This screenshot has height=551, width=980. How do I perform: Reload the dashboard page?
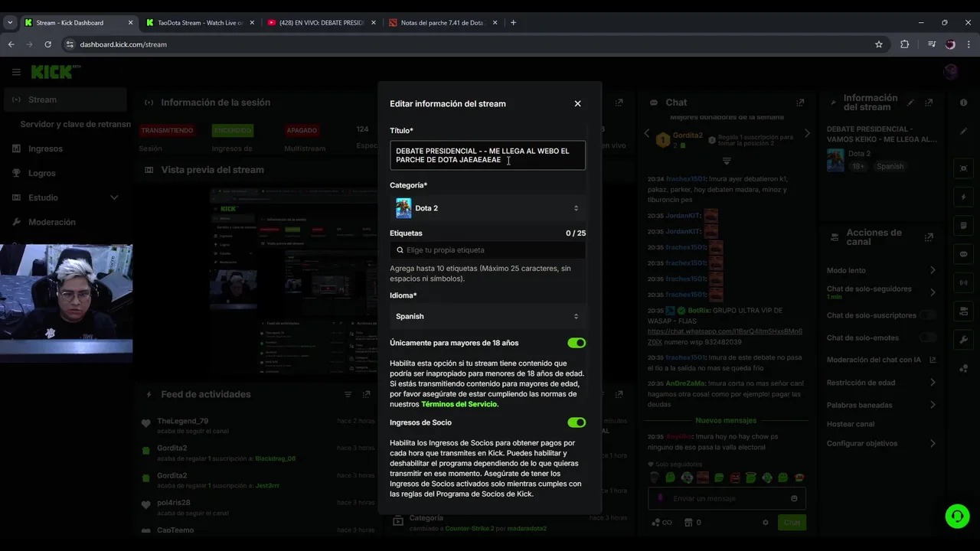pos(47,44)
